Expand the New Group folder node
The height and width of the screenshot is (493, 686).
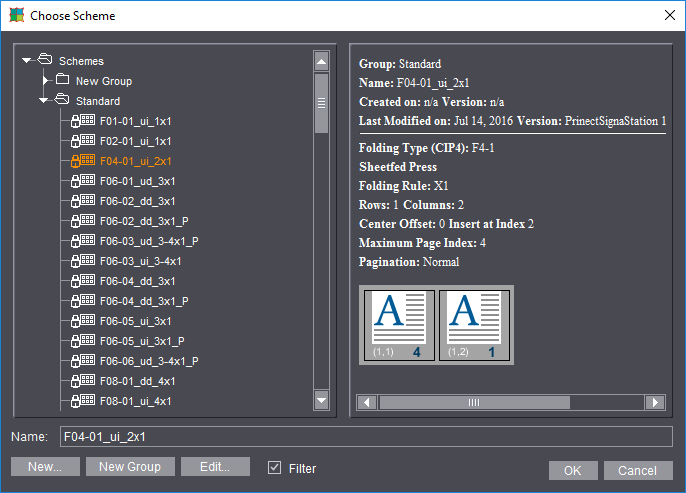click(x=45, y=81)
